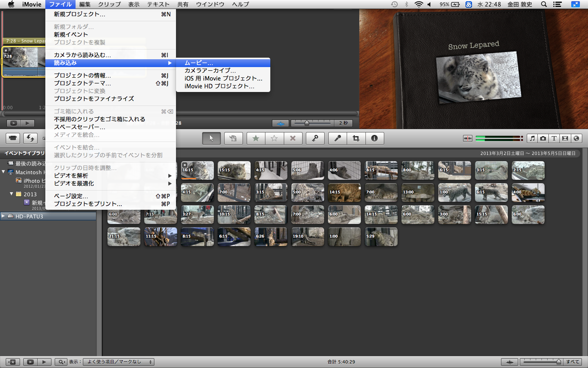Click 新規イベント in file menu
The image size is (588, 368).
(111, 34)
